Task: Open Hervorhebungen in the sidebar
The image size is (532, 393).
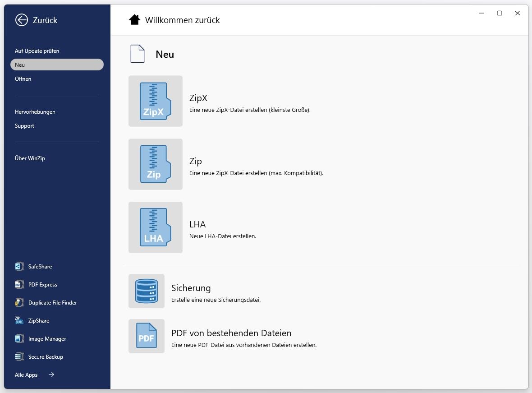Action: [x=35, y=112]
